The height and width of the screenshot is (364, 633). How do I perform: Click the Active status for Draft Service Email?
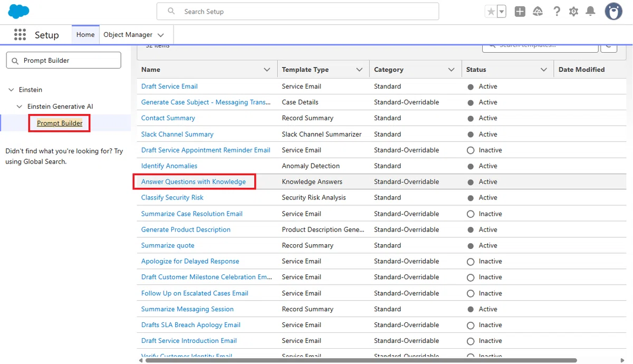[482, 87]
